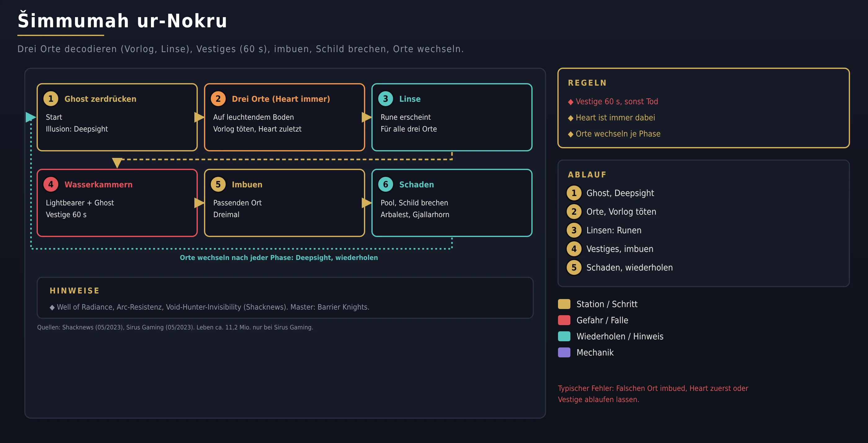The width and height of the screenshot is (868, 443).
Task: Click the Wasserkammern card heading
Action: (x=98, y=184)
